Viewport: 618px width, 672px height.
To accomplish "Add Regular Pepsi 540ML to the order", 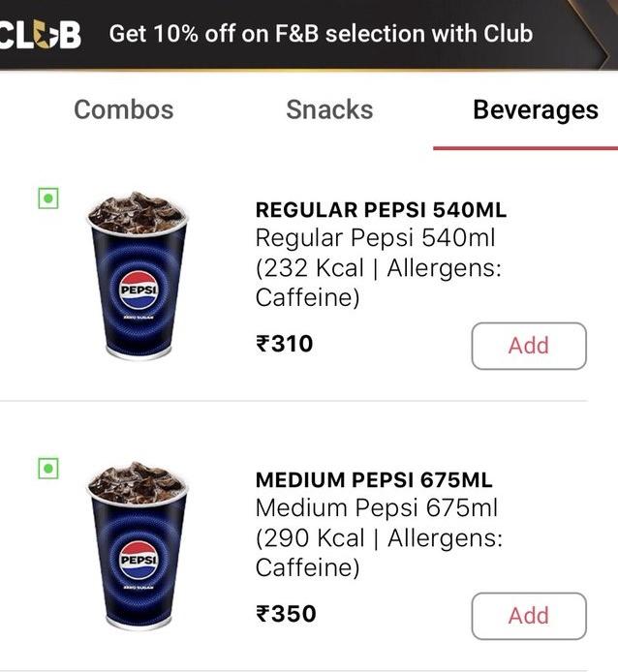I will pos(529,346).
